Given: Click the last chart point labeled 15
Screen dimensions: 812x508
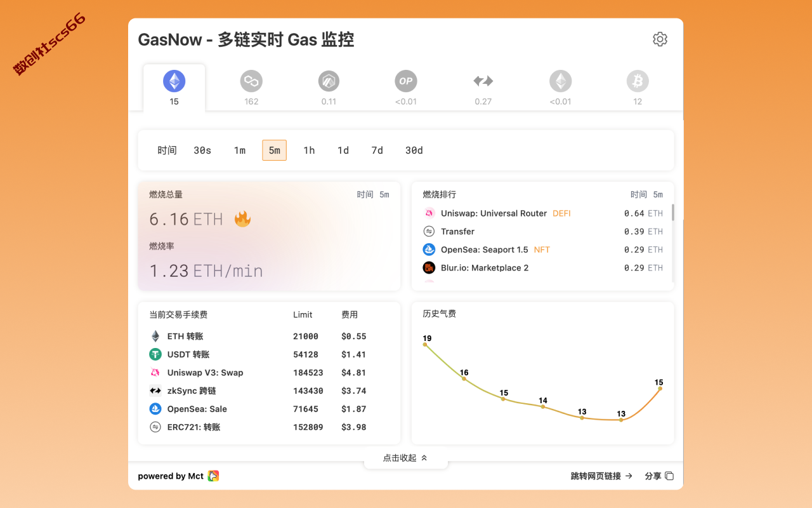Looking at the screenshot, I should (x=660, y=388).
